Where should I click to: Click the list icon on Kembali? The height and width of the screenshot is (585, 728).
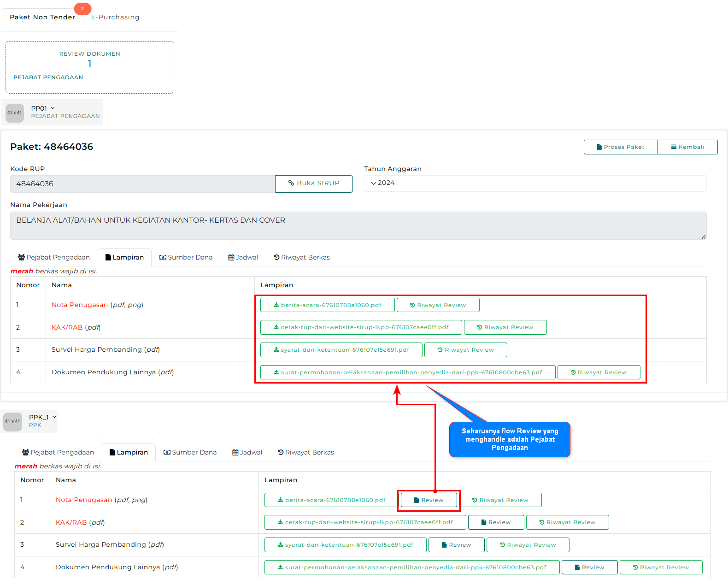[x=674, y=147]
